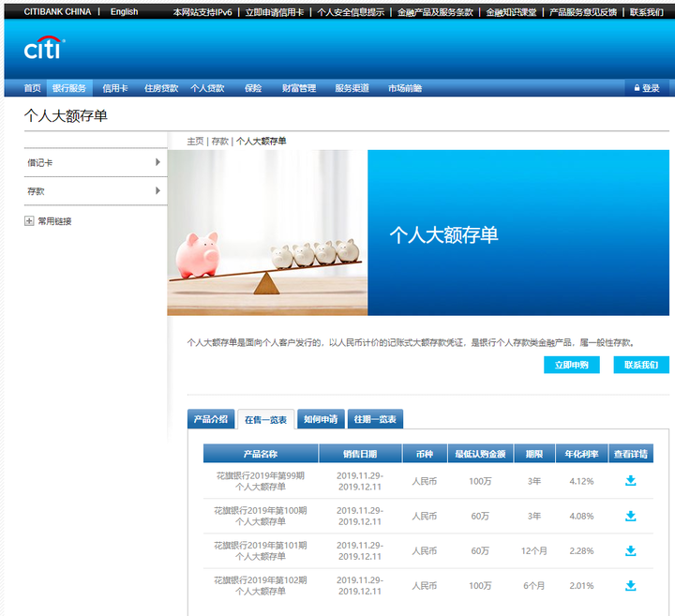Click the 币种 column header
675x616 pixels.
(425, 454)
